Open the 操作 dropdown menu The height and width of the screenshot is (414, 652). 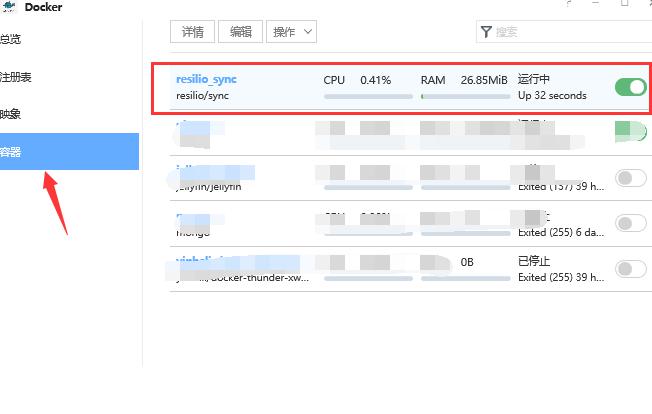click(x=292, y=32)
